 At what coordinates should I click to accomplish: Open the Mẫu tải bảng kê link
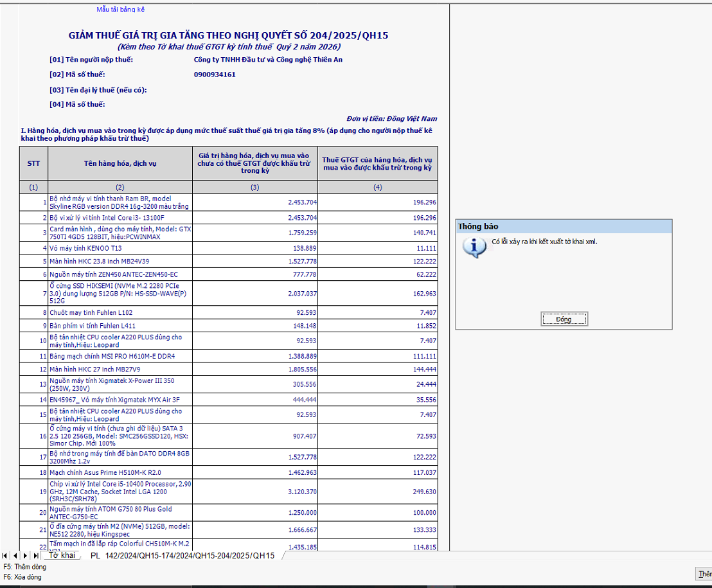(x=120, y=10)
